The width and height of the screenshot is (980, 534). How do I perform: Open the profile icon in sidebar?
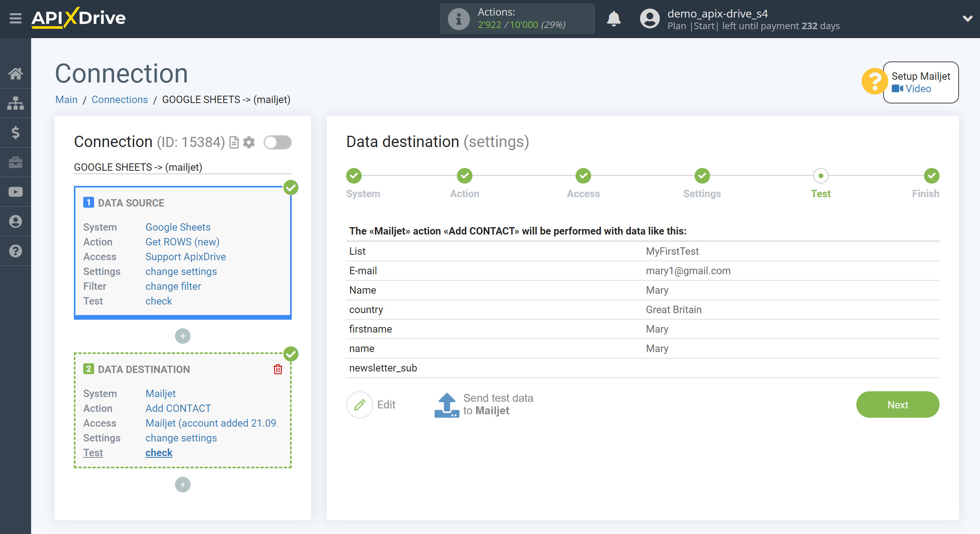16,221
